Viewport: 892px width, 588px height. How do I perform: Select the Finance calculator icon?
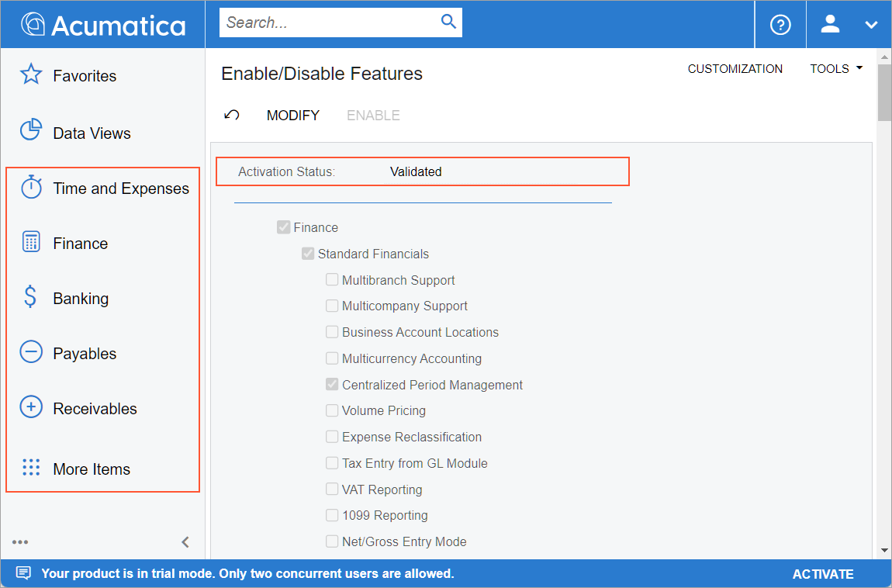[31, 242]
